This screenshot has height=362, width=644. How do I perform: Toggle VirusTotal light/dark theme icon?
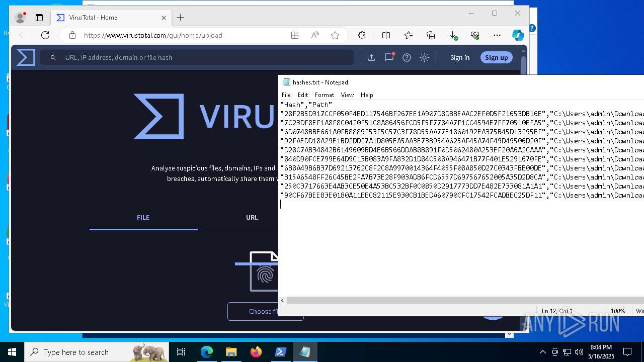(424, 57)
